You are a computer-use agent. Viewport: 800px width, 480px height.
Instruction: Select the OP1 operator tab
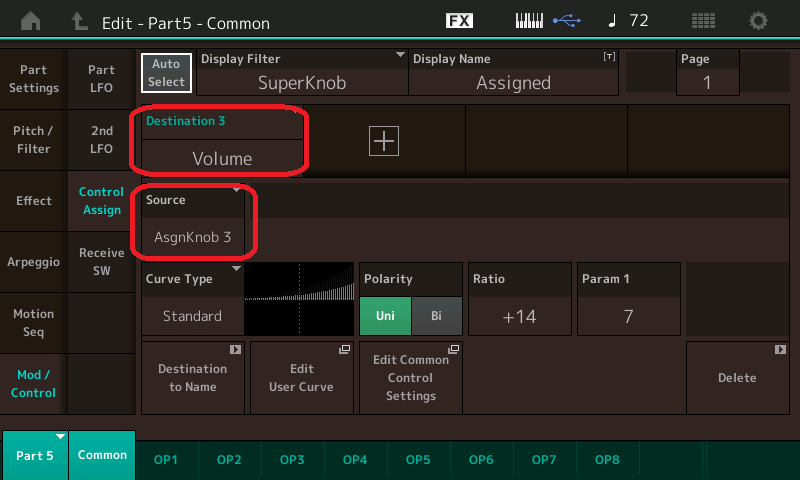tap(166, 459)
